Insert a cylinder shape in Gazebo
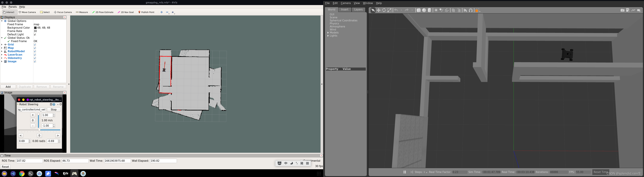The width and height of the screenshot is (644, 177). (430, 10)
